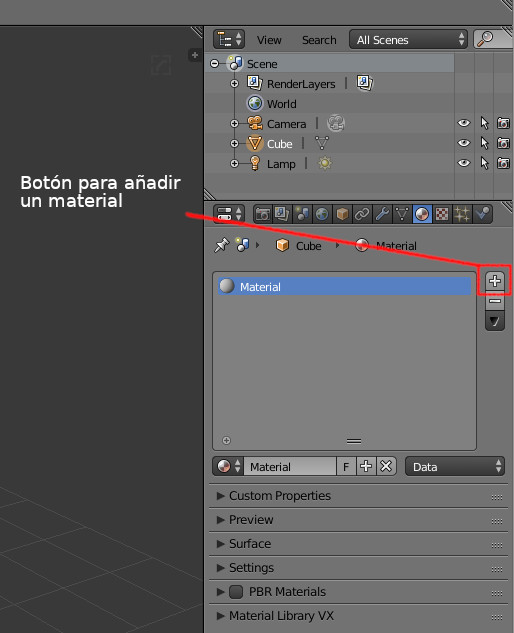Expand the Cube item in the outliner

click(234, 143)
